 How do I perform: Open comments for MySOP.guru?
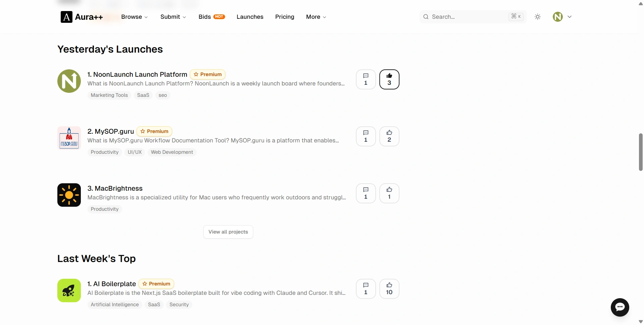pos(366,136)
